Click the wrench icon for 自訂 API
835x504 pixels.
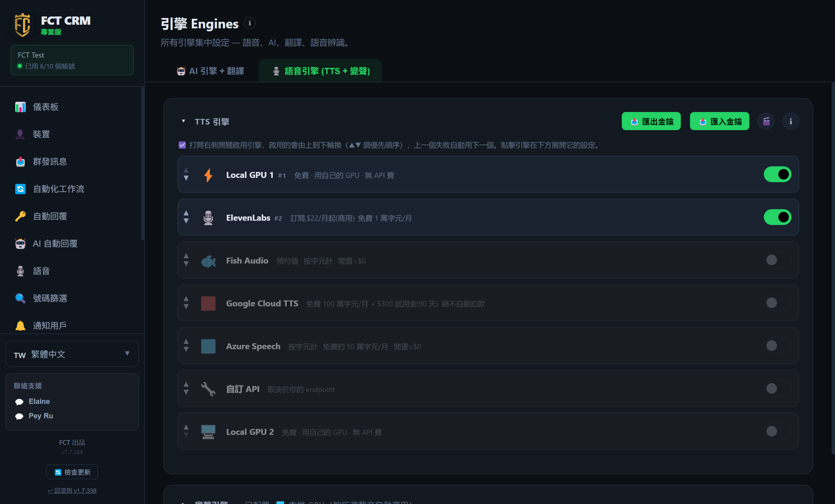pyautogui.click(x=208, y=389)
